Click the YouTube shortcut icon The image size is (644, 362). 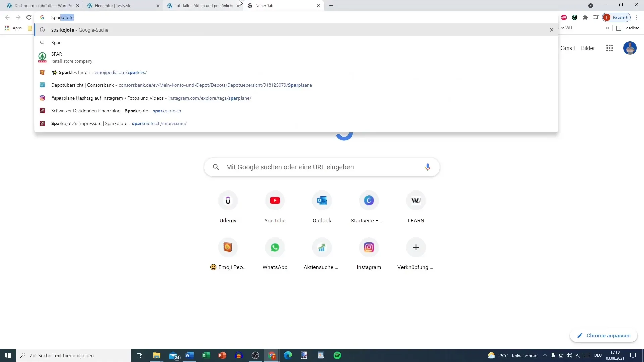point(275,201)
